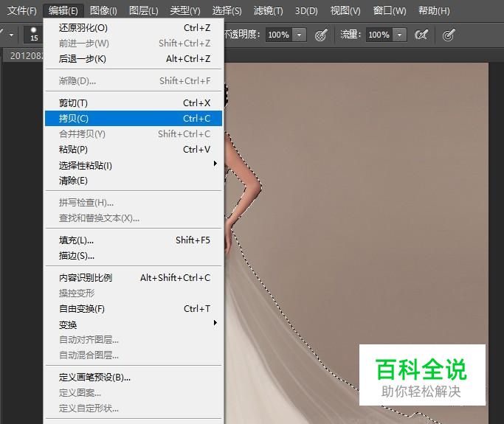Image resolution: width=504 pixels, height=424 pixels.
Task: Click the 流量 100% input field
Action: [379, 35]
